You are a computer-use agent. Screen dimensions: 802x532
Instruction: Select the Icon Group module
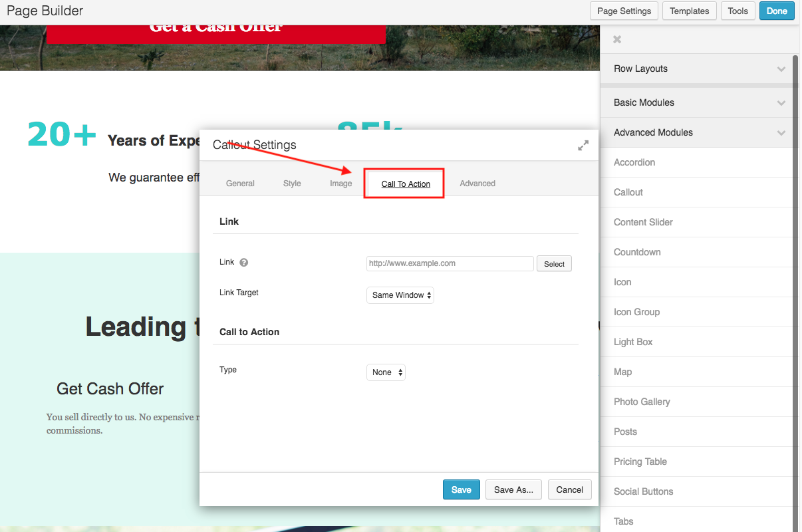(x=697, y=312)
